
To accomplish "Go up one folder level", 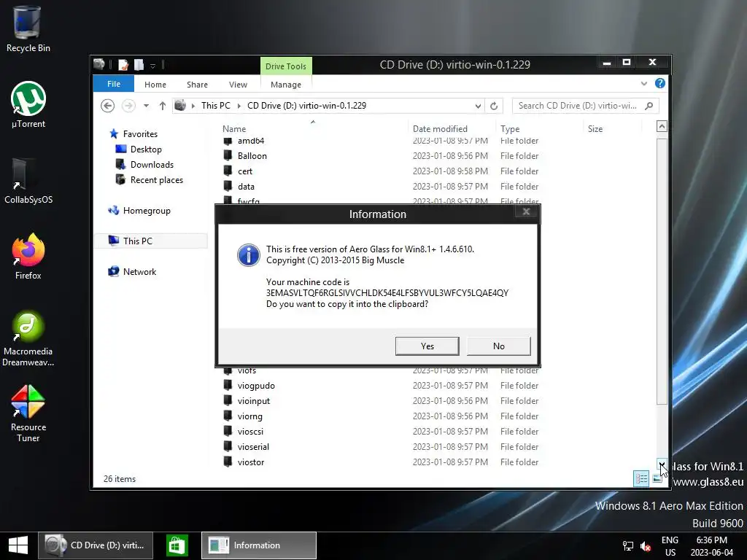I will (163, 106).
